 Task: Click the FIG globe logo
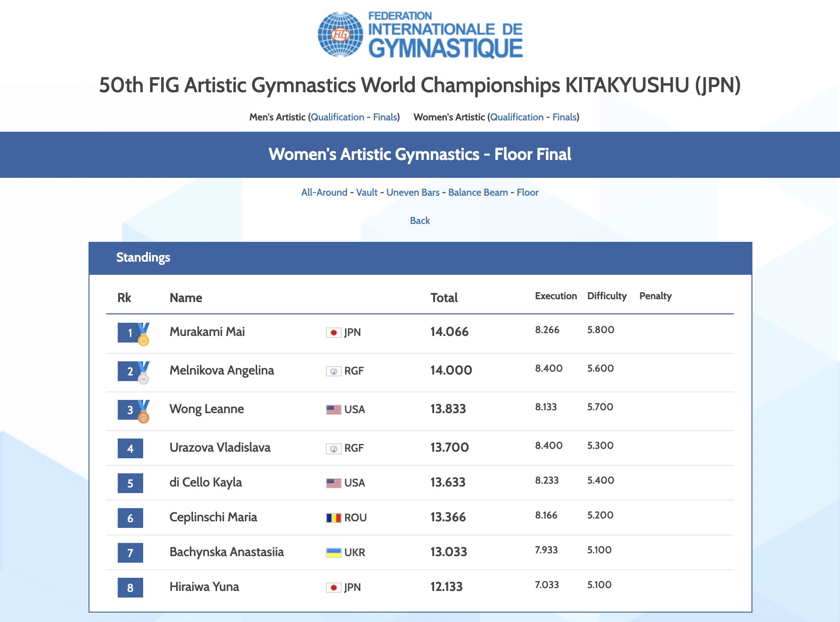coord(340,35)
